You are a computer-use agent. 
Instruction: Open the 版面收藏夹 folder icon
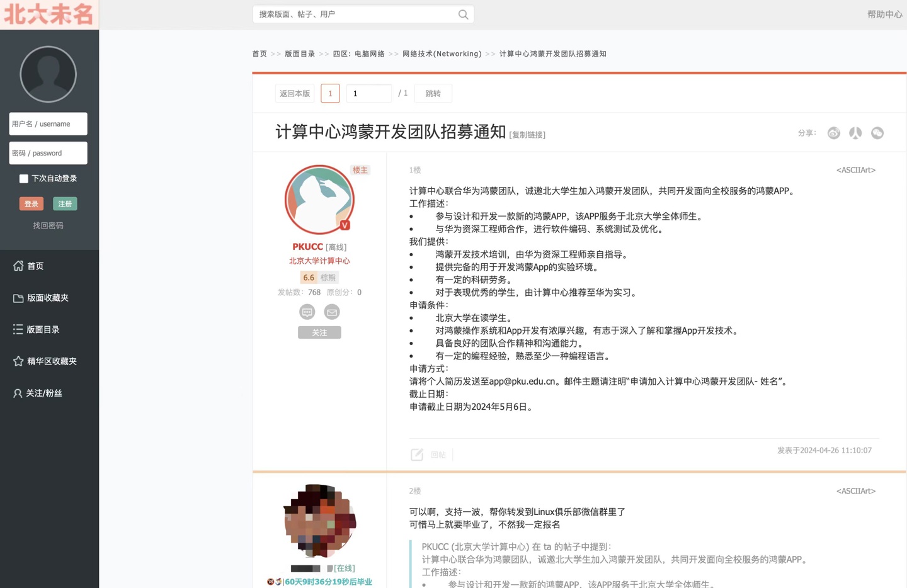pyautogui.click(x=18, y=298)
